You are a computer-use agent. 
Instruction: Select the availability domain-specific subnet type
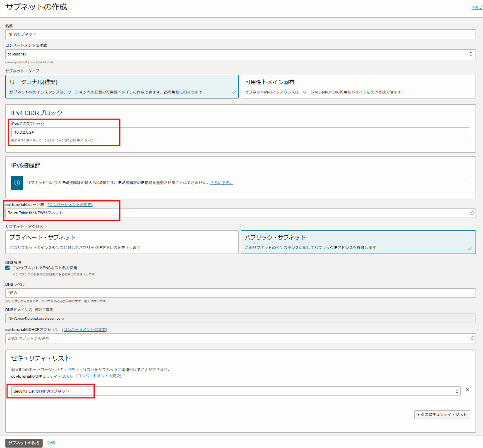point(358,86)
